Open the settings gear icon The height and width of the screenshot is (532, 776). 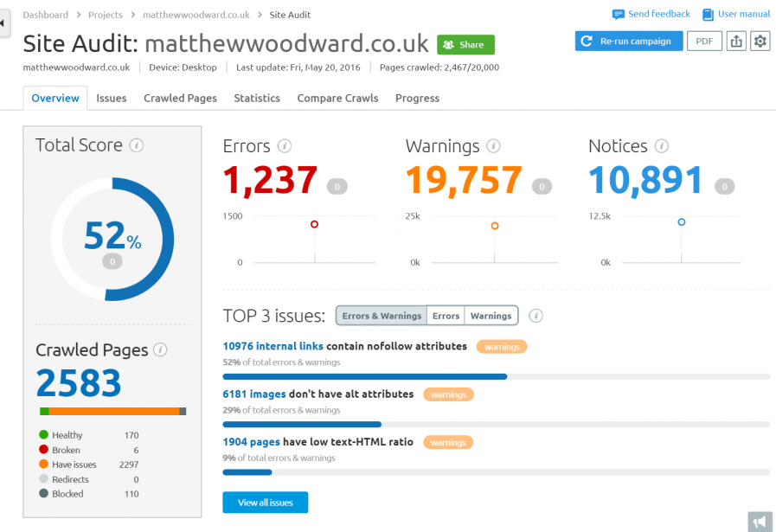(760, 41)
